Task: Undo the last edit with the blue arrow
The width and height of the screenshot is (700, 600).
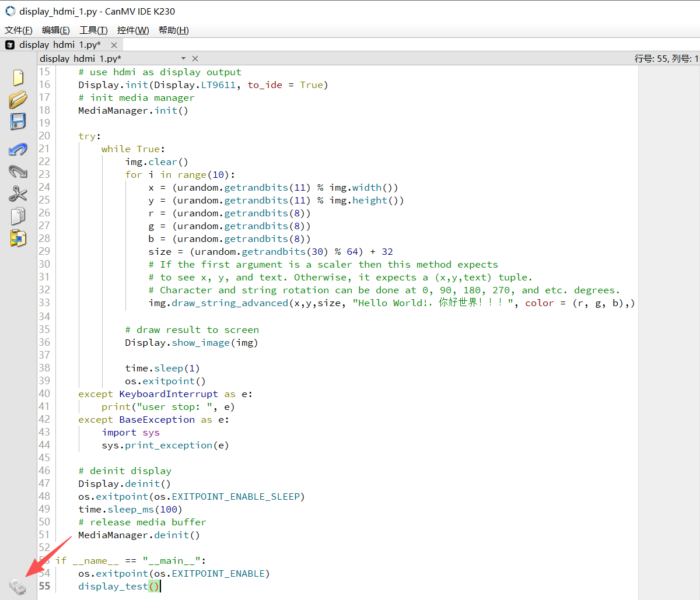Action: (18, 149)
